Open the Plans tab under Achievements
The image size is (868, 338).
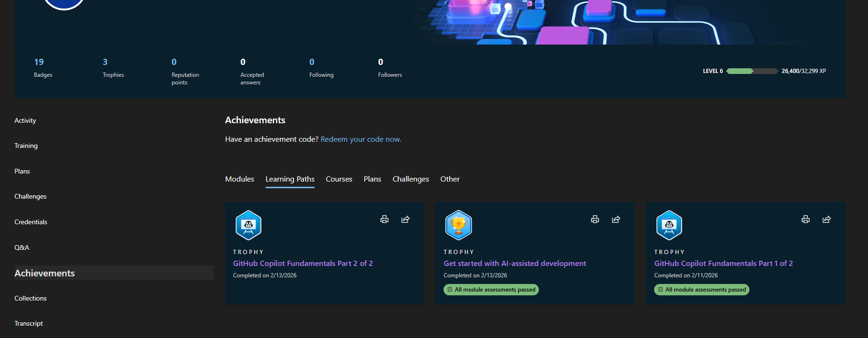click(372, 179)
